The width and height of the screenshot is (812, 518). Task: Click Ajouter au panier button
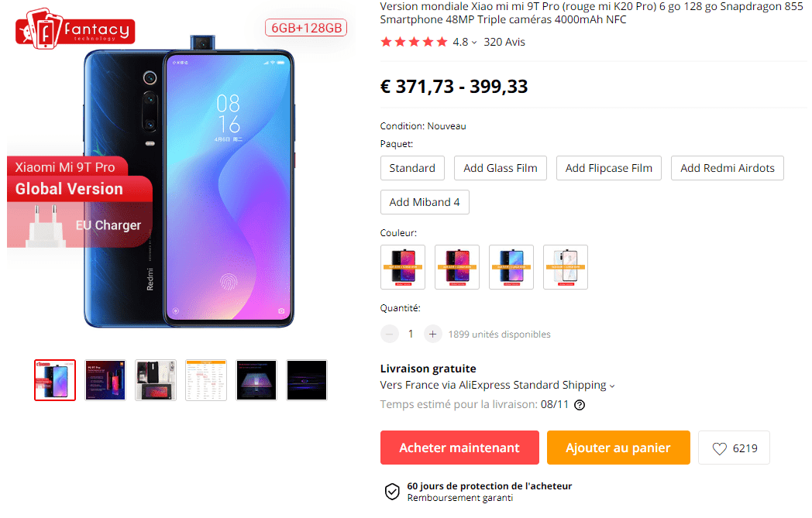pyautogui.click(x=618, y=448)
